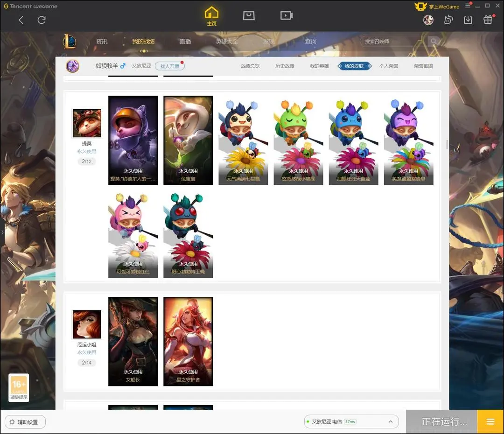Switch to the 我的战绩 tab
Viewport: 504px width, 434px height.
(x=143, y=42)
